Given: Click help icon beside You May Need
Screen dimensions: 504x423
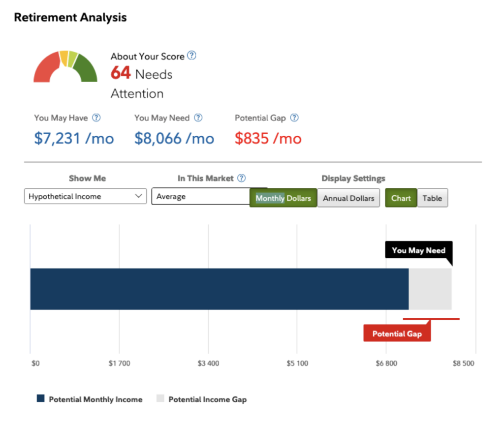Looking at the screenshot, I should click(x=198, y=118).
